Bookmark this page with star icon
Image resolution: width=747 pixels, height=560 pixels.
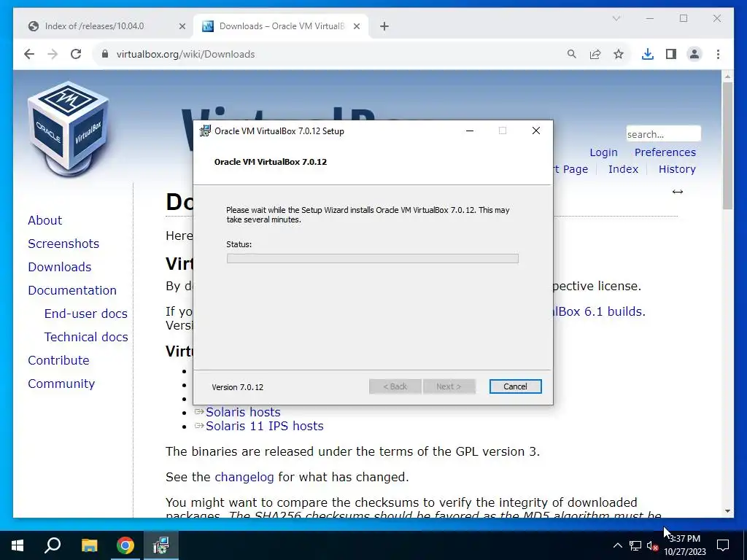pyautogui.click(x=619, y=54)
